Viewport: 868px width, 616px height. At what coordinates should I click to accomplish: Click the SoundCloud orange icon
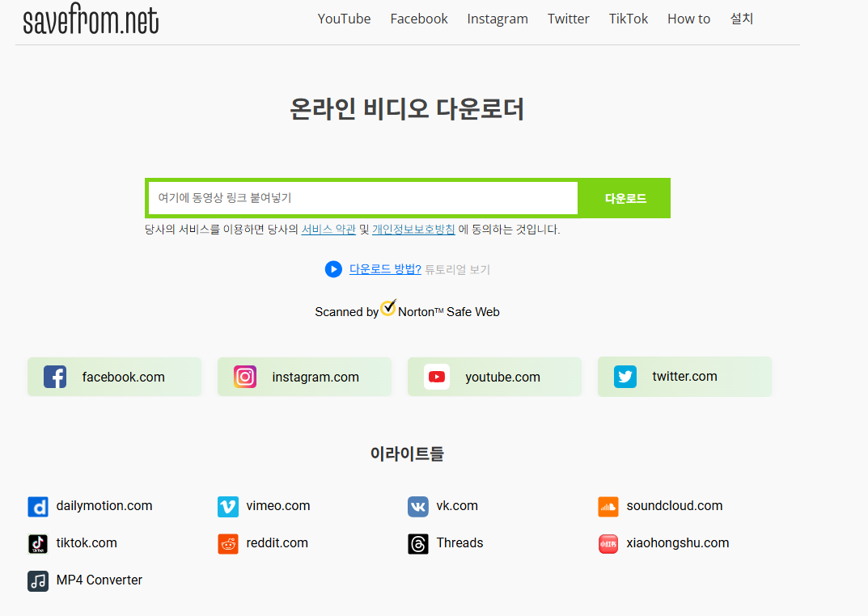(608, 507)
